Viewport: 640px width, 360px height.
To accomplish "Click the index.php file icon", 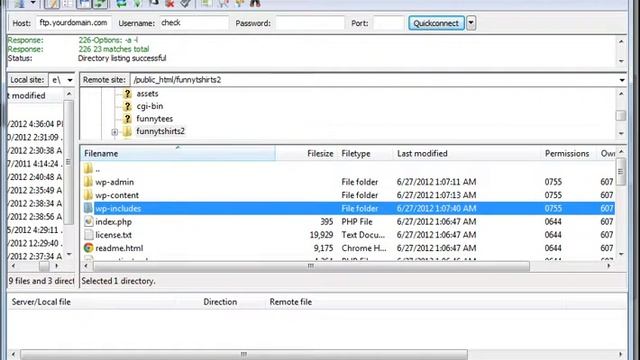I will click(89, 222).
